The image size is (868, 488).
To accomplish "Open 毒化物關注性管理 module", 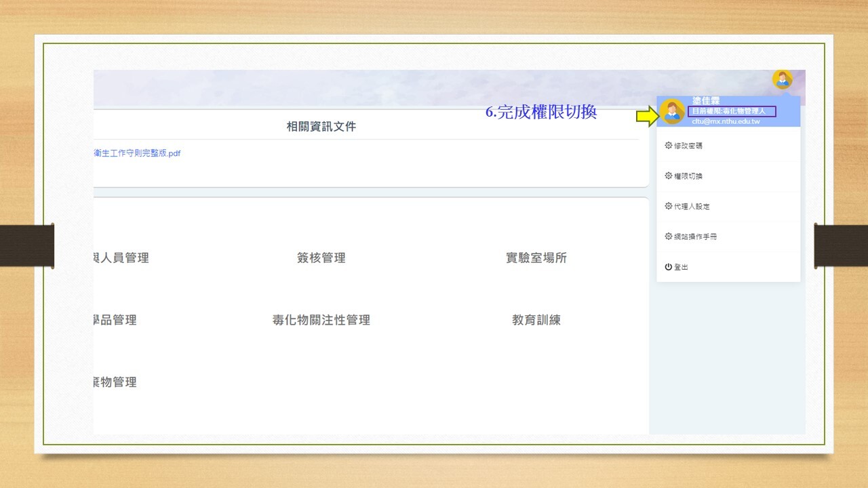I will [x=321, y=320].
